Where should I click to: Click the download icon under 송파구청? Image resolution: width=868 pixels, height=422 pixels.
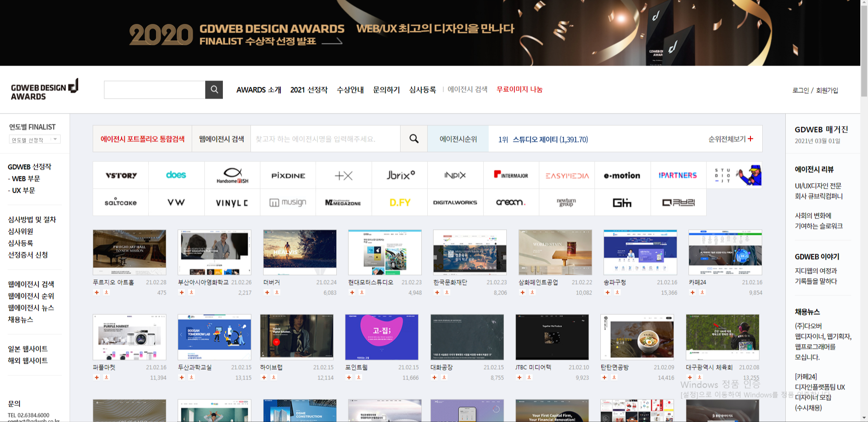click(617, 292)
